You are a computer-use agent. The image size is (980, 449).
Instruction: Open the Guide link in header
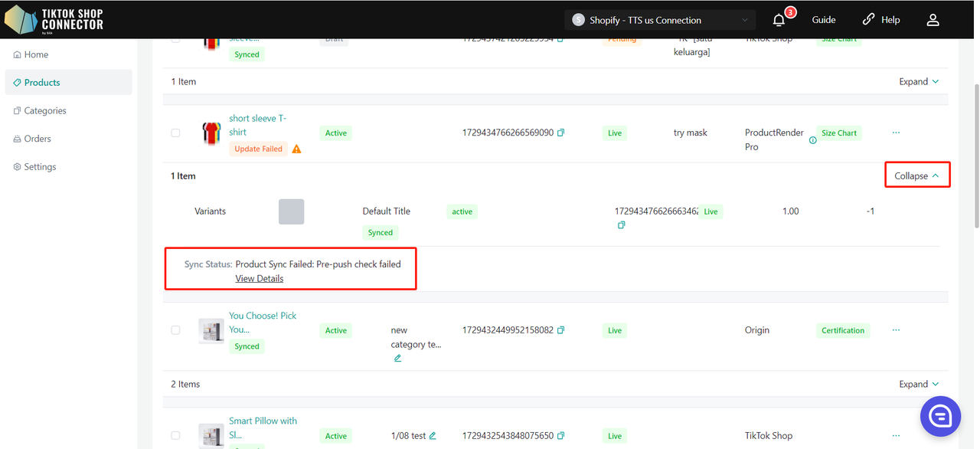pyautogui.click(x=824, y=20)
